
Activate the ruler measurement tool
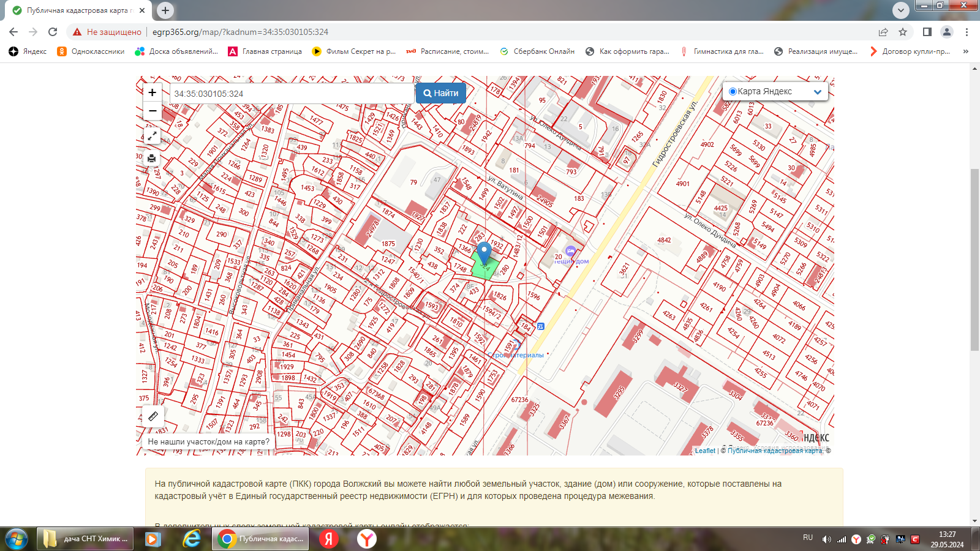pos(153,416)
